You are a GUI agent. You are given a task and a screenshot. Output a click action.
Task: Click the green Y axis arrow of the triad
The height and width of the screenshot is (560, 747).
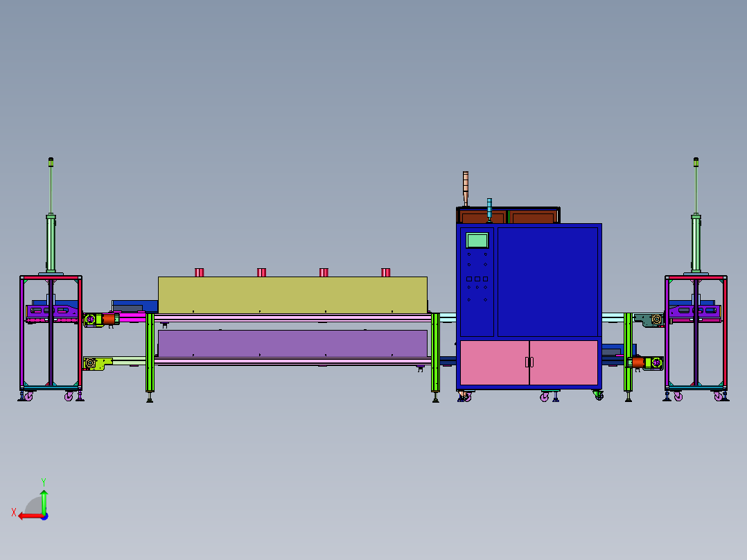(x=44, y=501)
